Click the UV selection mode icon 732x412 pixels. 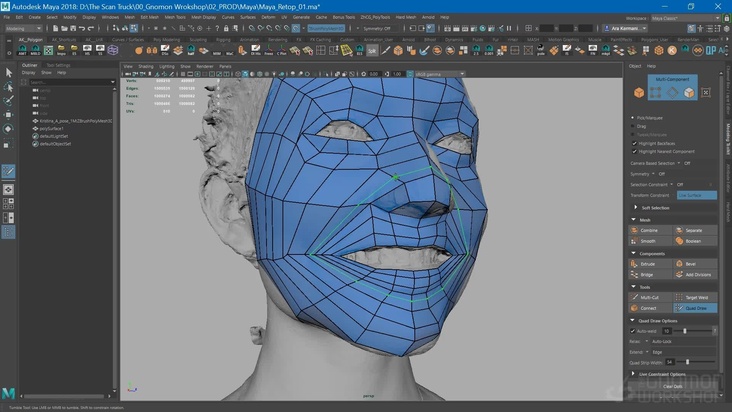click(706, 92)
